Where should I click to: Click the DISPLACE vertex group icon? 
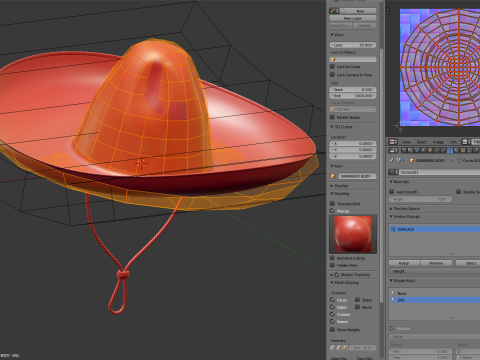tap(393, 229)
